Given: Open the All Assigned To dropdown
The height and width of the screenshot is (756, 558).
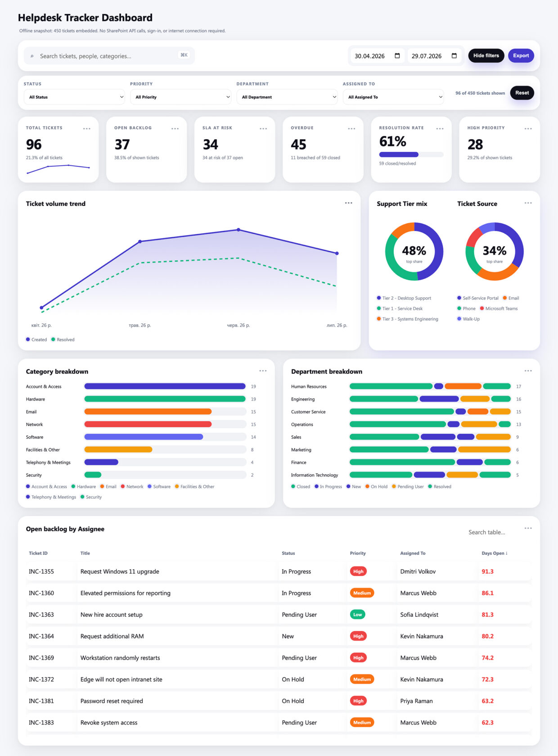Looking at the screenshot, I should click(393, 97).
